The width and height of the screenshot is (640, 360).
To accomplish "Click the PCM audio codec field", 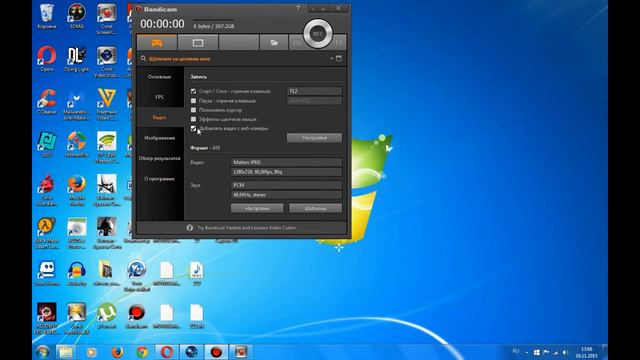I will (x=286, y=185).
